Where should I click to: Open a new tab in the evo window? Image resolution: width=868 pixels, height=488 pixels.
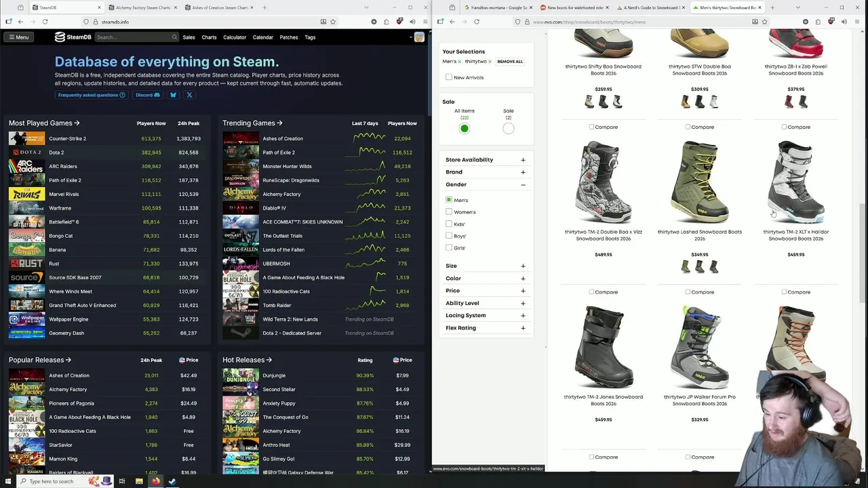coord(772,7)
